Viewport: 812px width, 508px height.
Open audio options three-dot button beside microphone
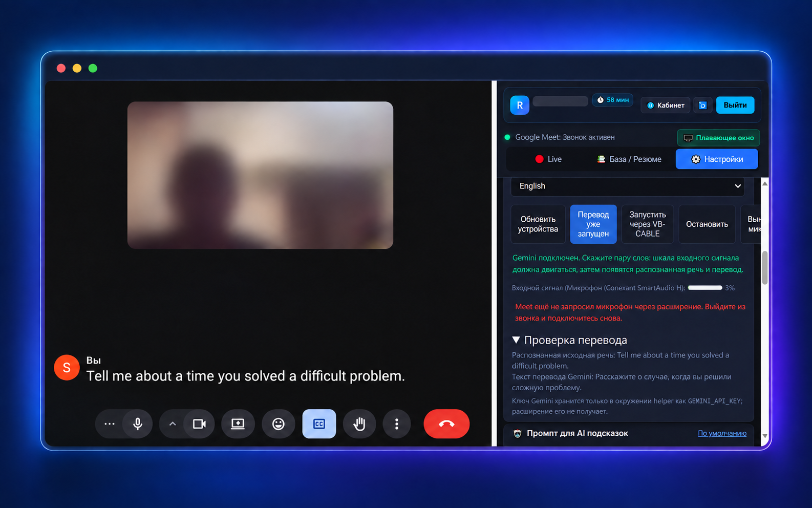[x=109, y=424]
